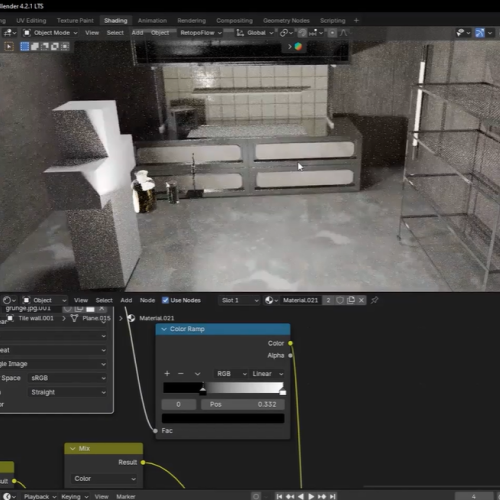This screenshot has height=500, width=500.
Task: Toggle the node tree pin icon
Action: (375, 300)
